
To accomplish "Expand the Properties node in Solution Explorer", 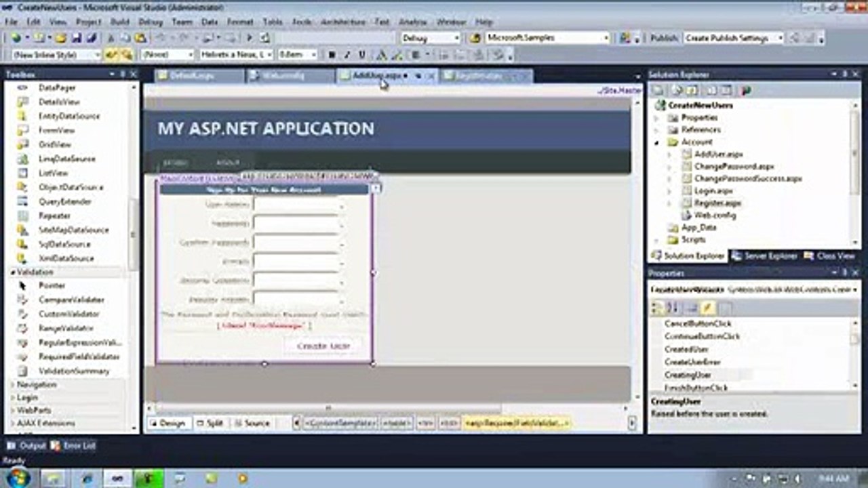I will point(656,118).
